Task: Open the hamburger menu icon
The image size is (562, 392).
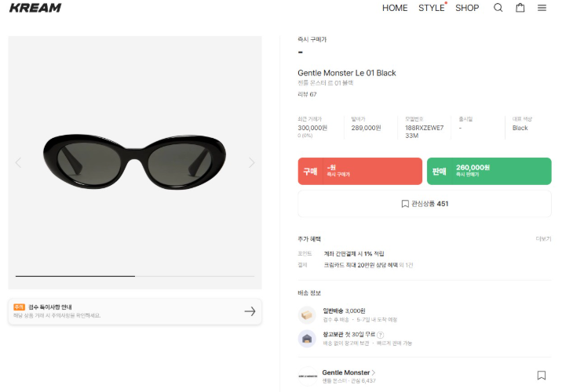Action: point(542,8)
